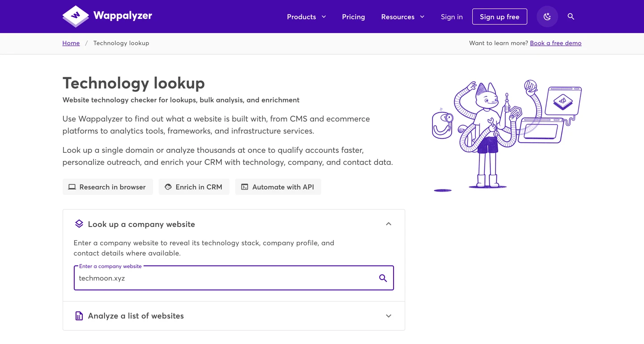Open the Resources dropdown menu
This screenshot has height=344, width=644.
click(402, 17)
